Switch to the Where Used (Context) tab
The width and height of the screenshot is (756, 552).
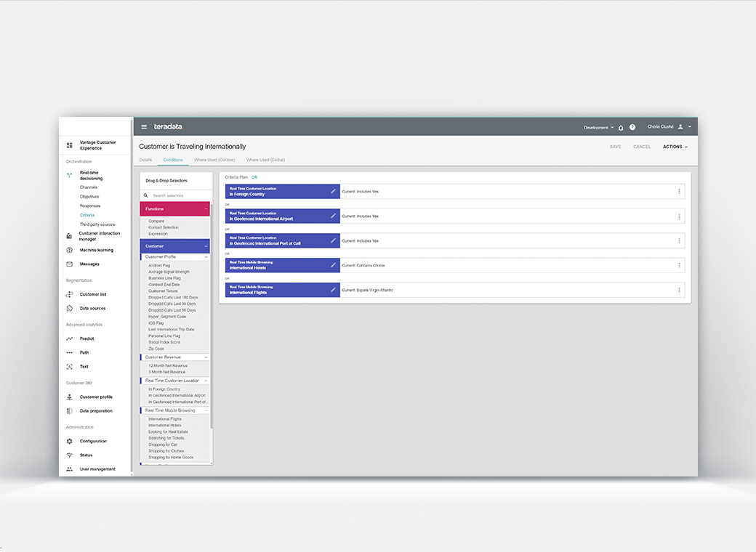(x=214, y=159)
